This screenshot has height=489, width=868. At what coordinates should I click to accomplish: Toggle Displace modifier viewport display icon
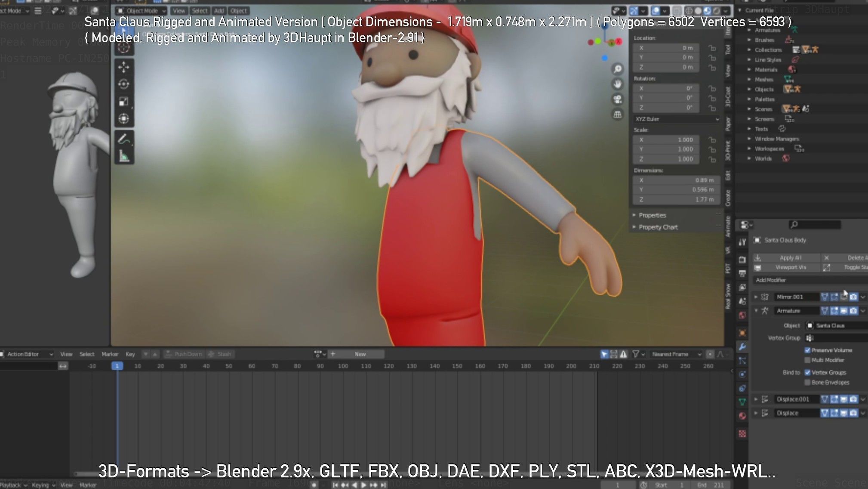pos(844,413)
